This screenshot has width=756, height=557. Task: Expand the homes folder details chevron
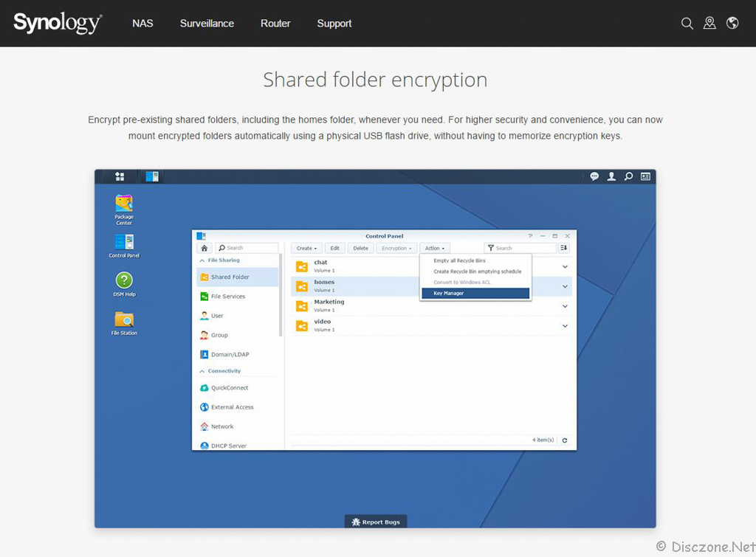565,286
